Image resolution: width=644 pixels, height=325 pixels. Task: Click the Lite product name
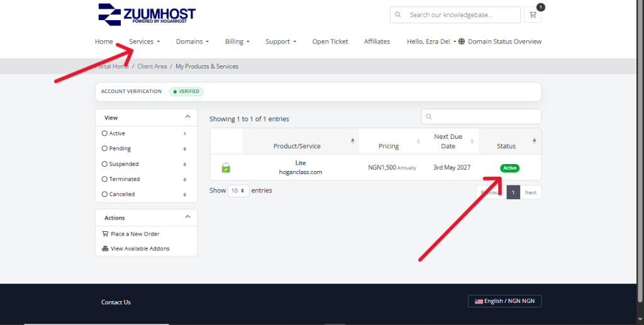pyautogui.click(x=301, y=163)
